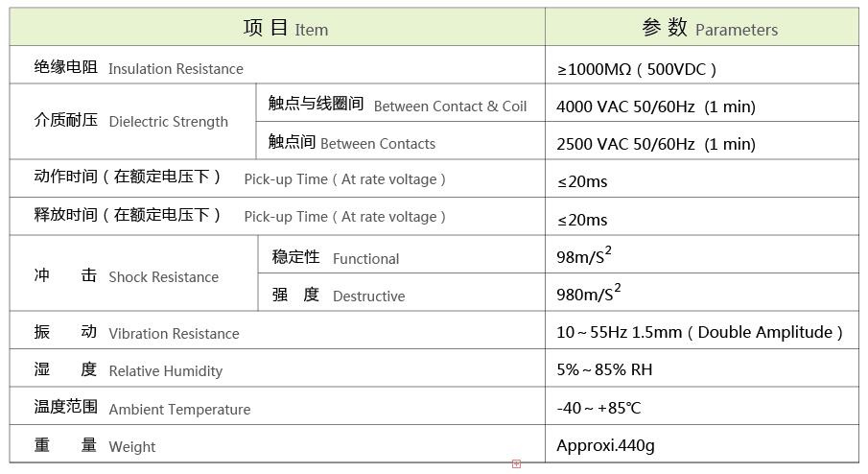
Task: Select the Between Contacts cell
Action: click(351, 143)
